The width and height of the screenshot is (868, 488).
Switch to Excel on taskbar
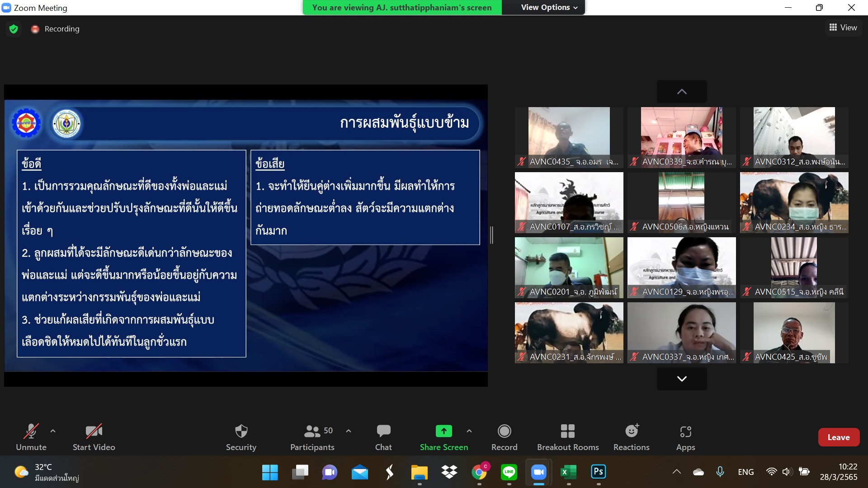point(568,472)
